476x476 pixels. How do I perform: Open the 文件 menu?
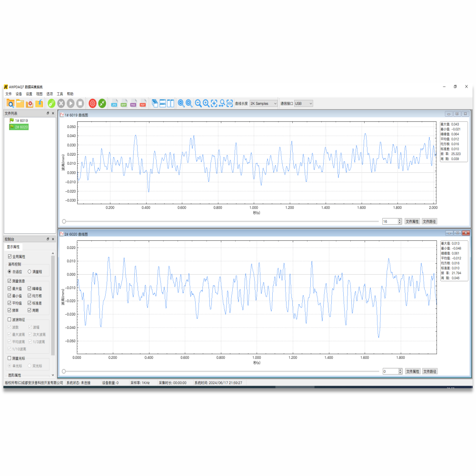tap(9, 94)
